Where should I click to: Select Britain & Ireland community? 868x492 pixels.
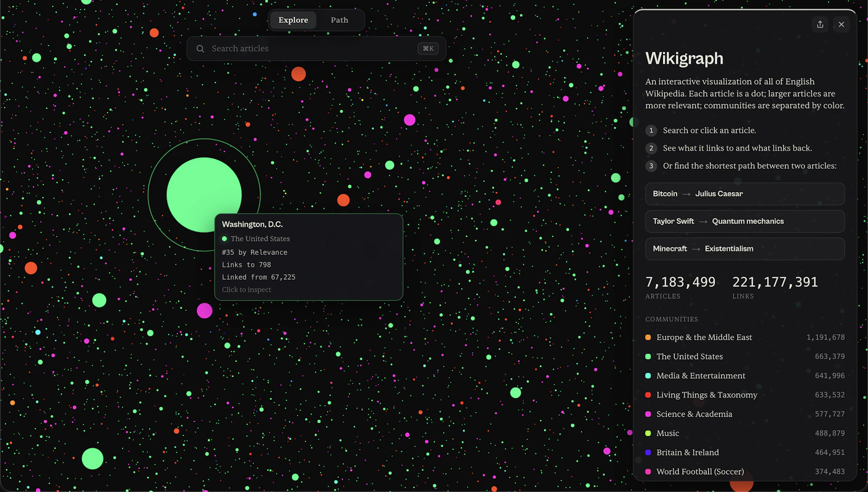[745, 452]
